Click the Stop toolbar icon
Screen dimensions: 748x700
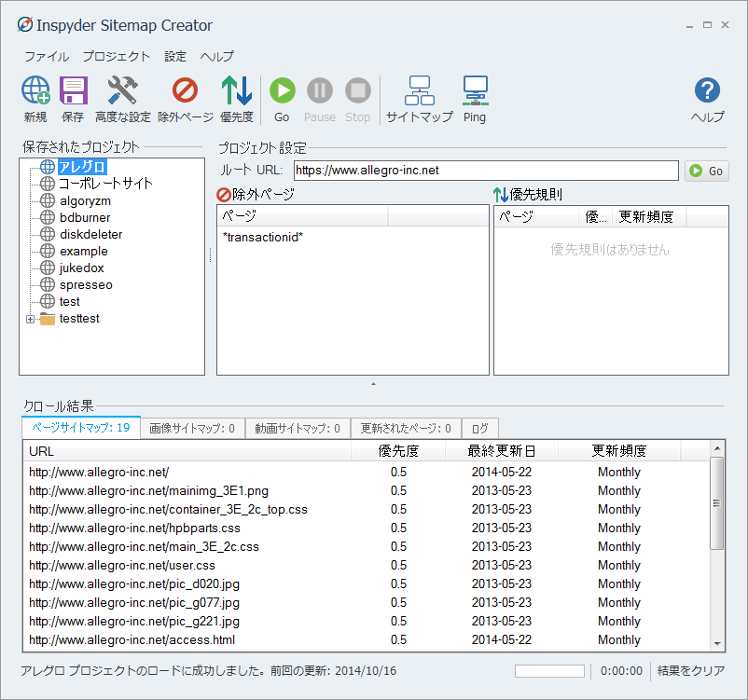[358, 90]
